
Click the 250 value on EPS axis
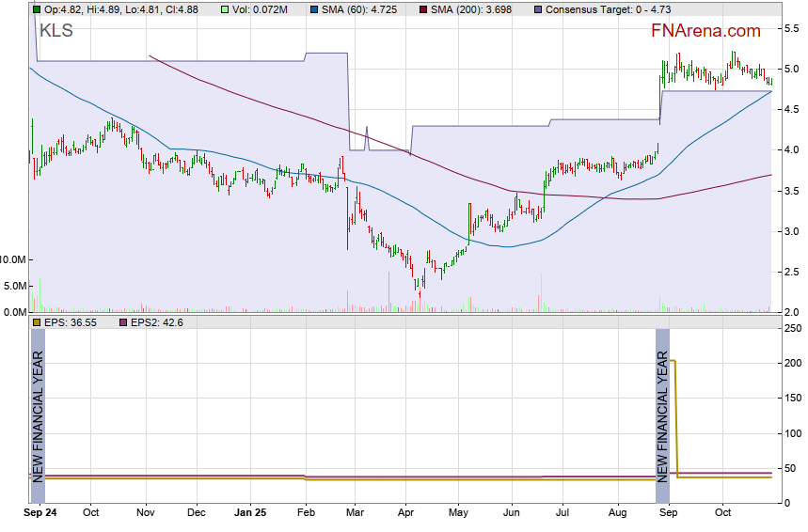(792, 328)
